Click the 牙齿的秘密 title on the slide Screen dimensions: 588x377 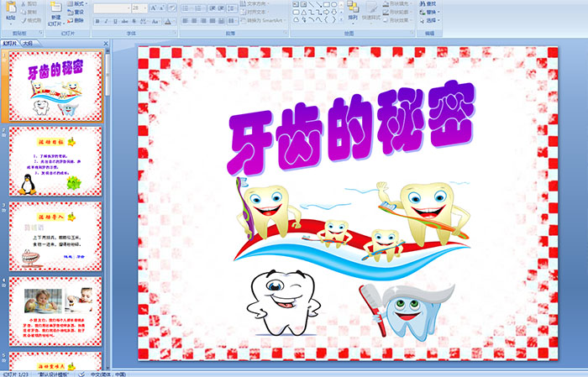pos(351,128)
